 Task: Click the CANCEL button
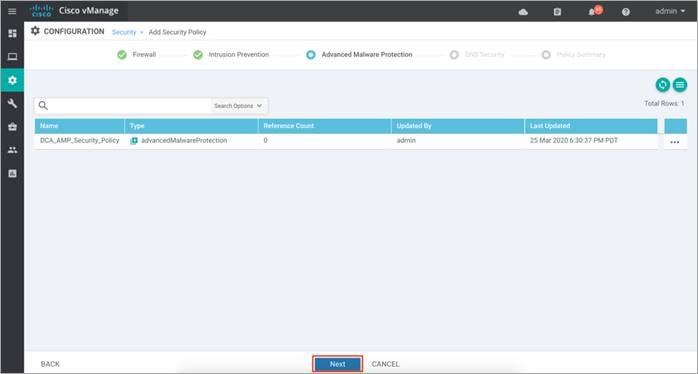386,364
